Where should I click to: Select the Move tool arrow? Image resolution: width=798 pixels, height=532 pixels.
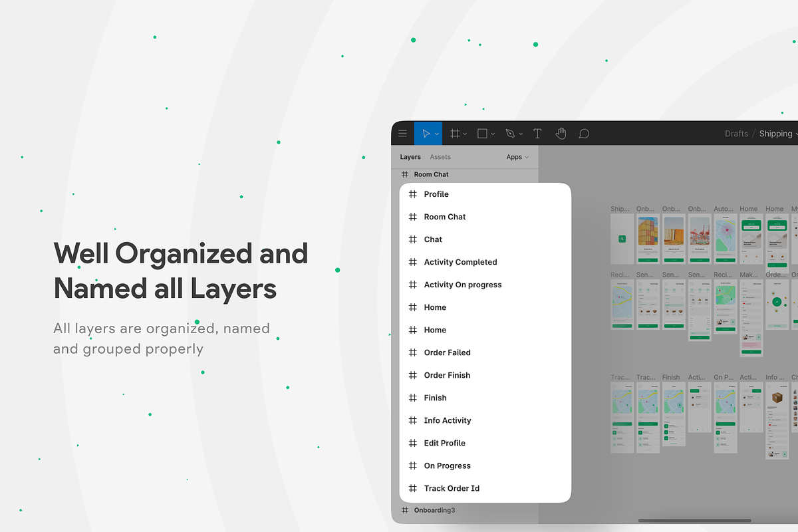(426, 134)
